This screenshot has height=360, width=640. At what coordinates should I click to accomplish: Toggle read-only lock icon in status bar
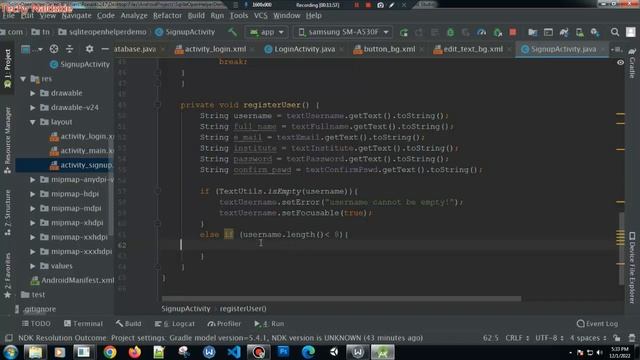click(x=617, y=338)
